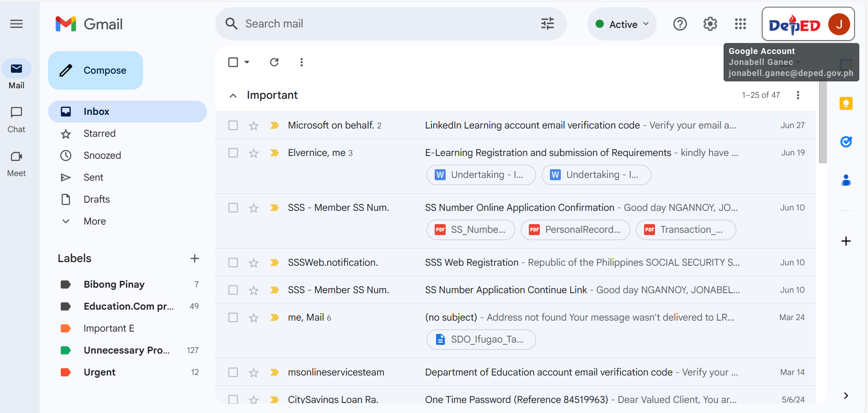The width and height of the screenshot is (868, 413).
Task: Collapse the Important section
Action: (233, 96)
